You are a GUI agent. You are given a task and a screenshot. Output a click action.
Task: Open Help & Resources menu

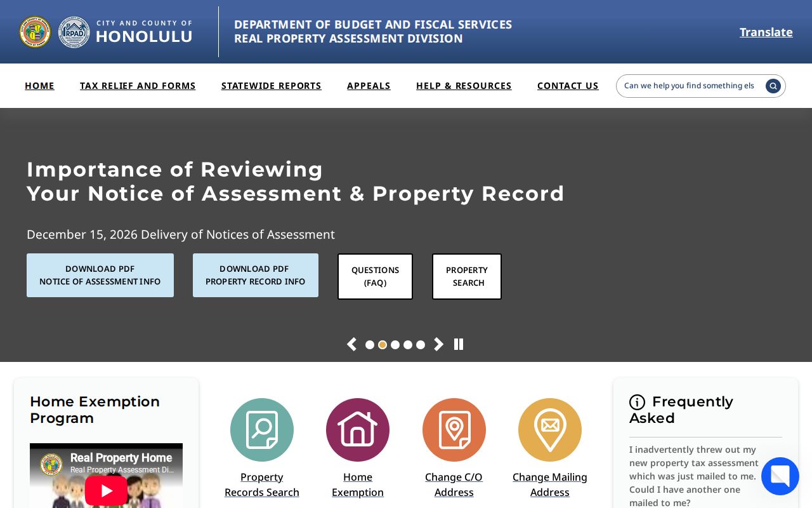464,86
